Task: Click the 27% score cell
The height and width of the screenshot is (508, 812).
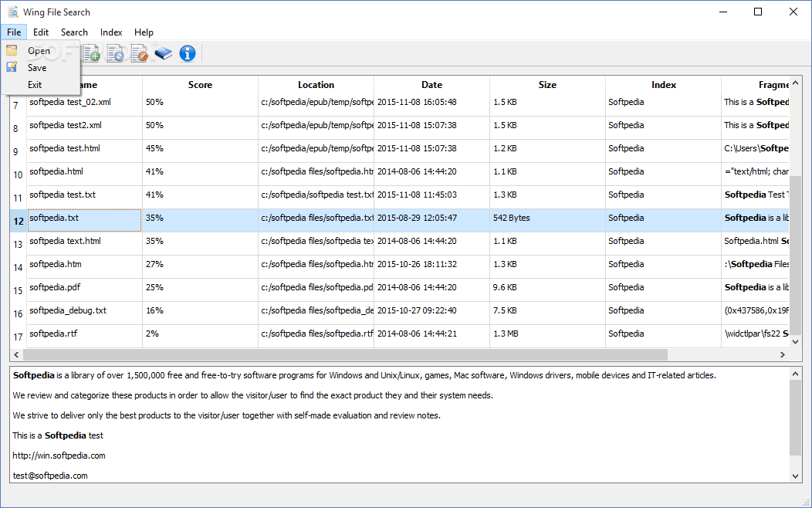Action: (200, 266)
